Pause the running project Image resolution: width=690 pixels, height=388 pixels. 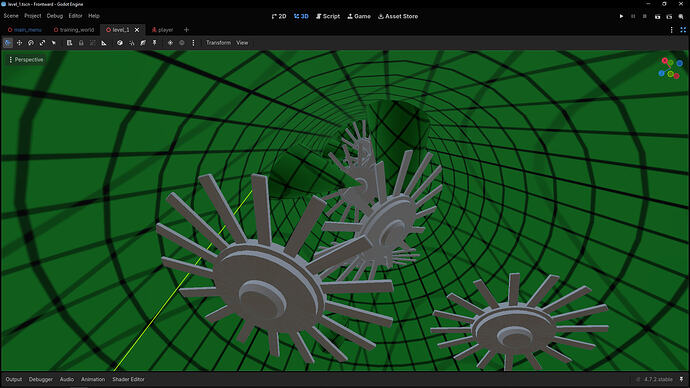(x=633, y=16)
